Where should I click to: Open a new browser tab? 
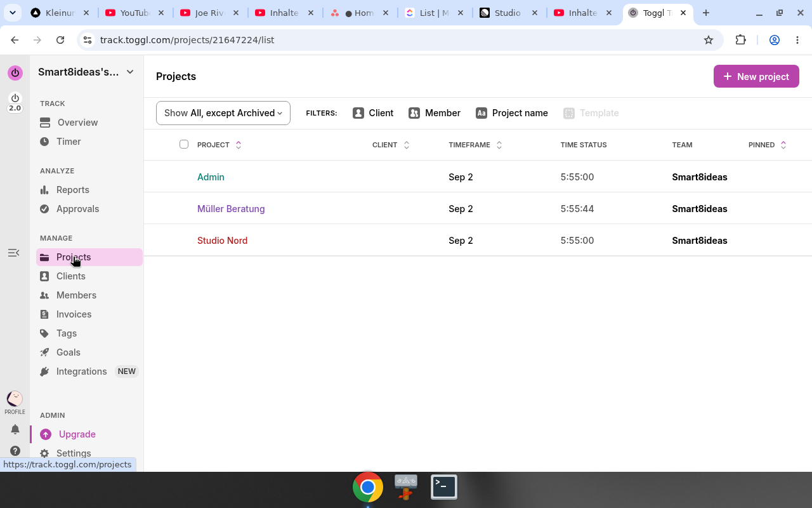point(706,13)
